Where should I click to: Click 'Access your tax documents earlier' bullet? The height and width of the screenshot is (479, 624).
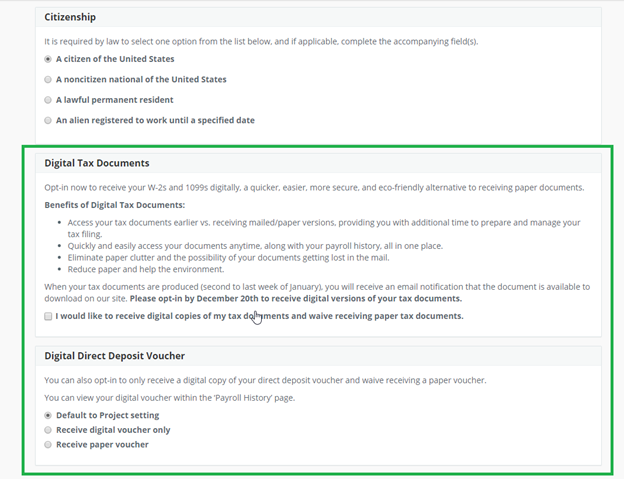tap(324, 228)
